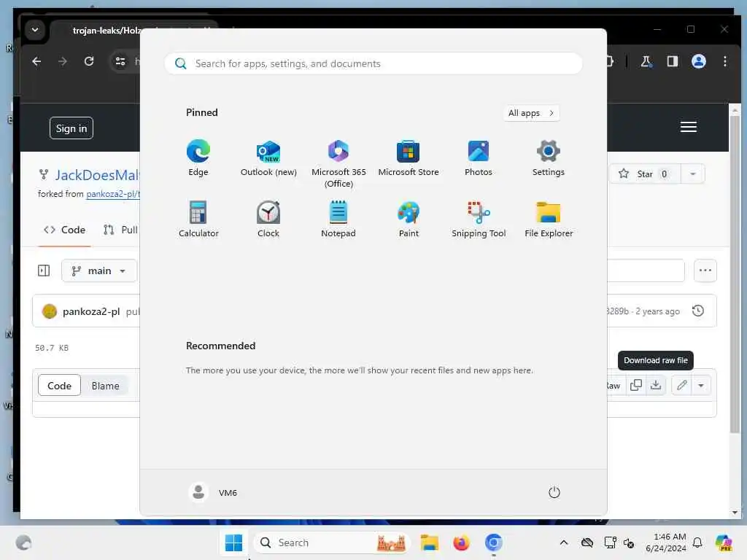Switch to Chromium on the taskbar

click(x=494, y=542)
